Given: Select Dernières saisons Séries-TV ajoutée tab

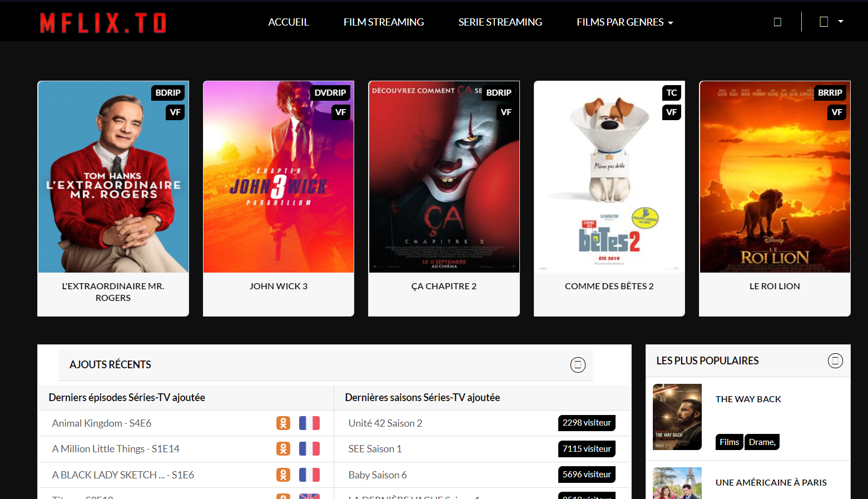Looking at the screenshot, I should click(x=423, y=397).
